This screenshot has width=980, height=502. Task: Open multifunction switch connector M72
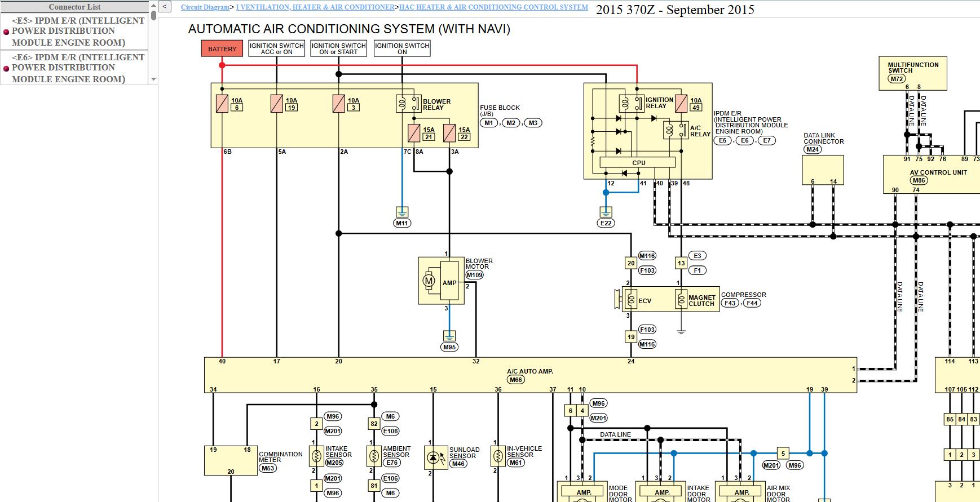point(897,79)
